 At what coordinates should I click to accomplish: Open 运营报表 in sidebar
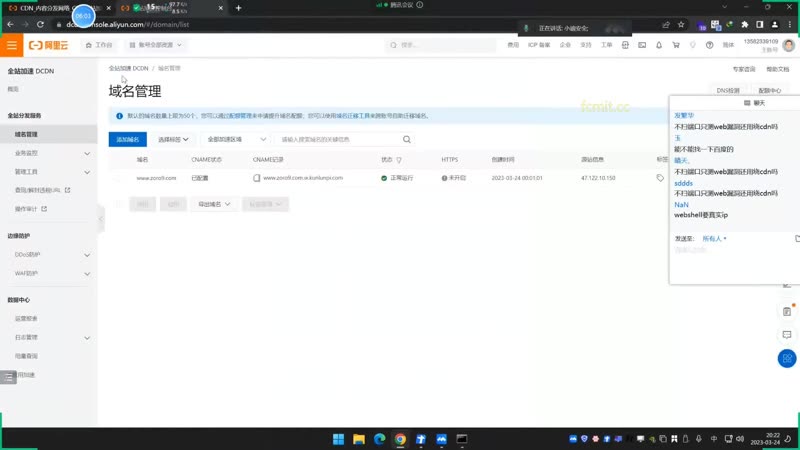tap(26, 318)
